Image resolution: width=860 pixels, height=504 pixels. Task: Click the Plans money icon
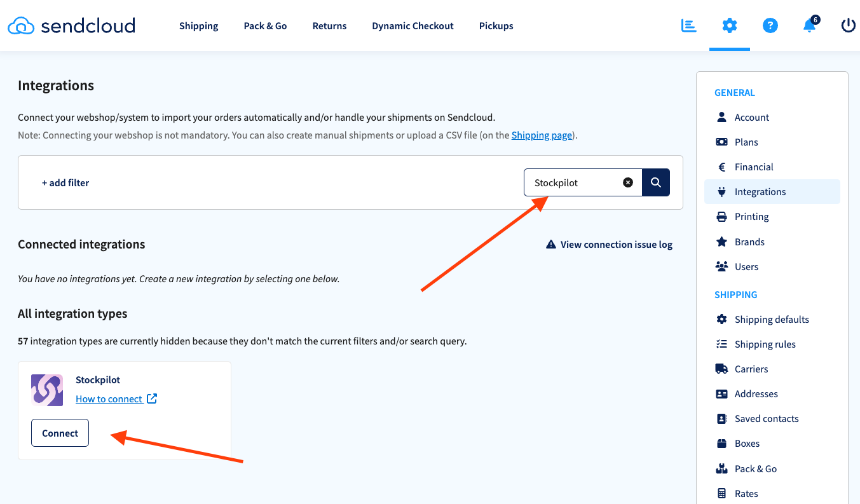(721, 142)
